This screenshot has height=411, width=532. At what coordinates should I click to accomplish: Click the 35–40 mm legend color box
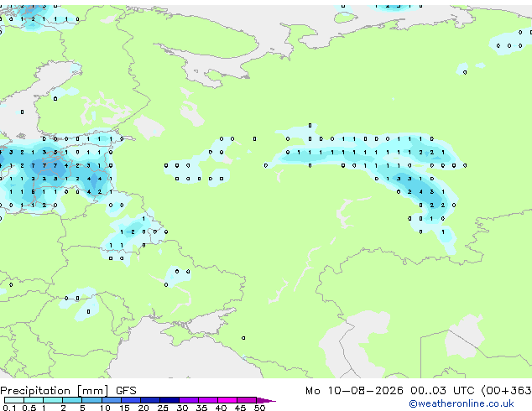(208, 400)
